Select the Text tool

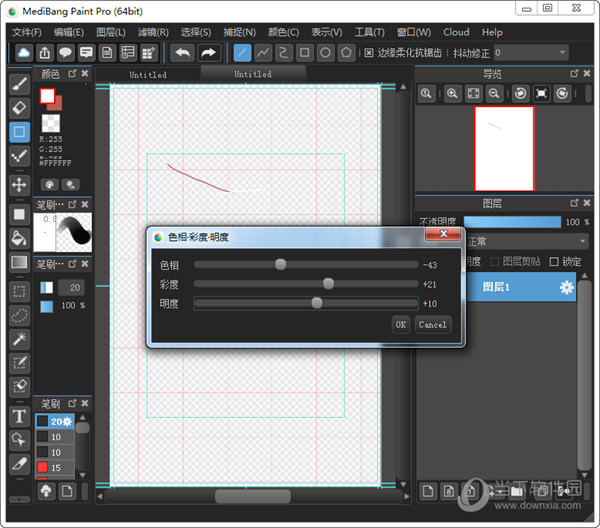[x=20, y=416]
